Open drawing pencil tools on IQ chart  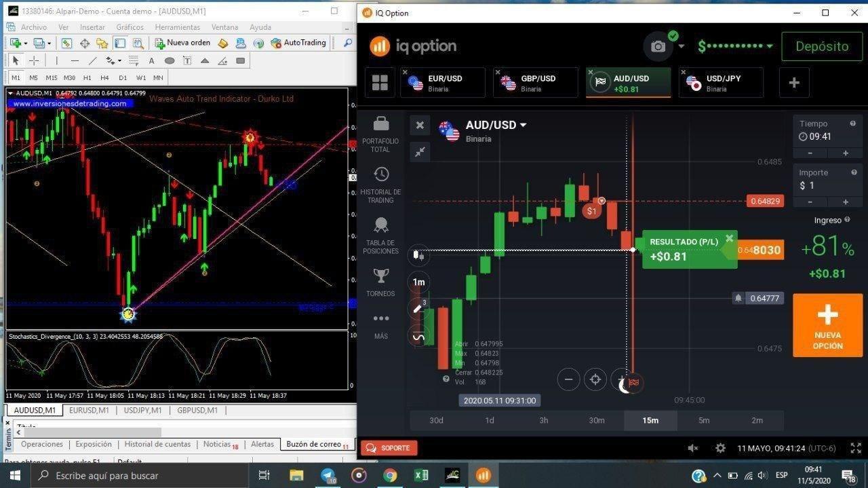pos(418,309)
